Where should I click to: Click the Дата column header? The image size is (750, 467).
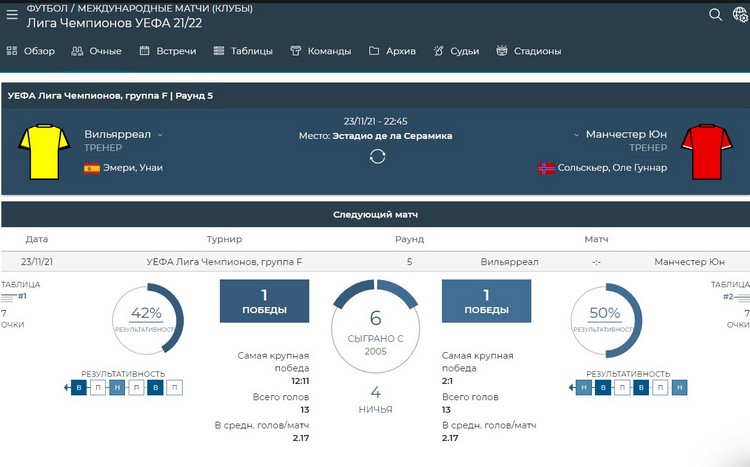click(37, 239)
